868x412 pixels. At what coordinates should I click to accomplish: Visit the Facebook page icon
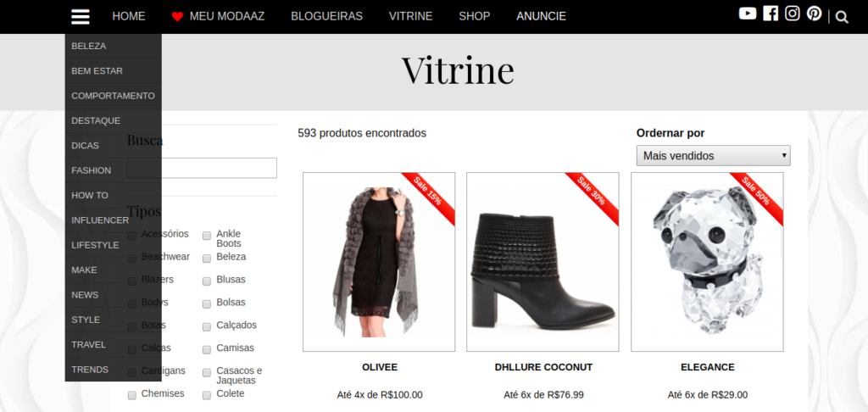click(x=770, y=14)
